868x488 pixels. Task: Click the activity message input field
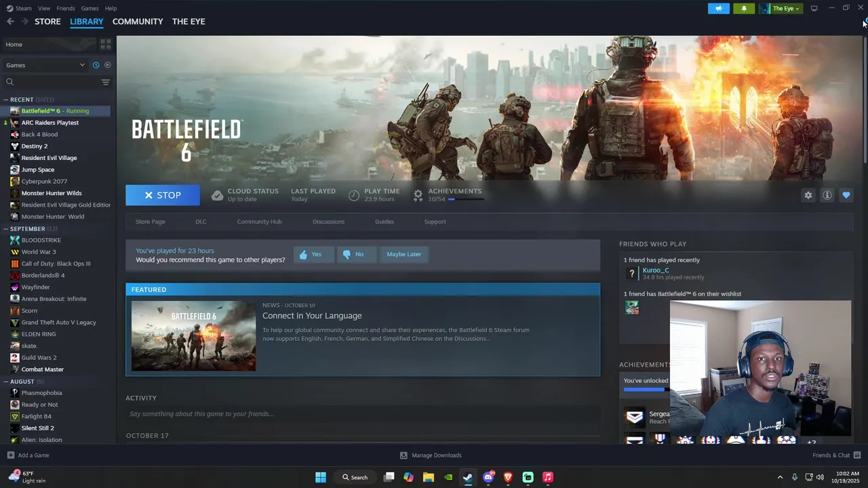(x=363, y=414)
